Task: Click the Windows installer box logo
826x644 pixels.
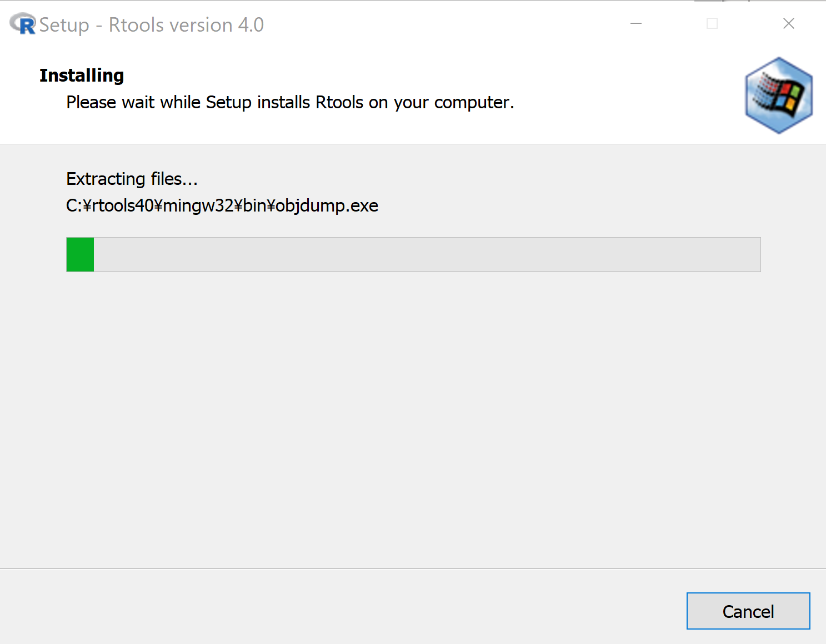Action: click(x=779, y=95)
